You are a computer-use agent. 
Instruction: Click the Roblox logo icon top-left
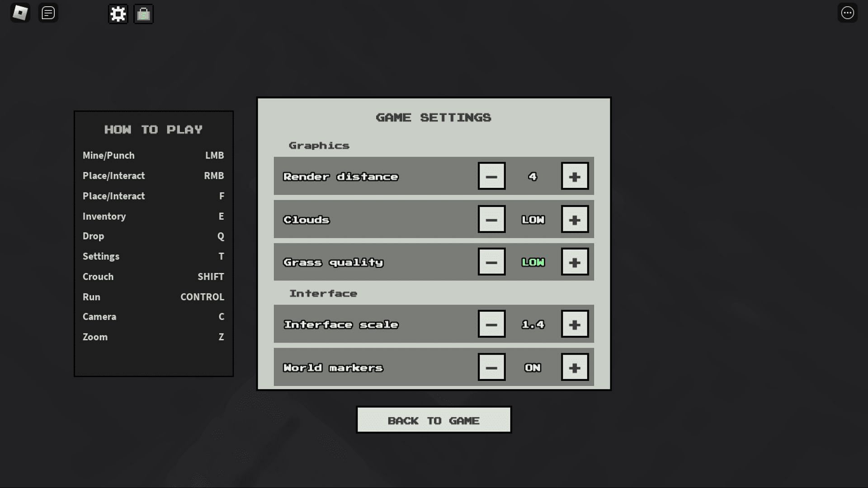click(x=20, y=13)
